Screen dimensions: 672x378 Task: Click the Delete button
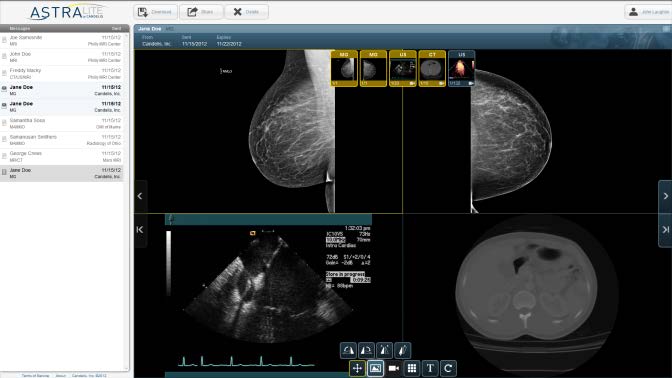(x=246, y=12)
